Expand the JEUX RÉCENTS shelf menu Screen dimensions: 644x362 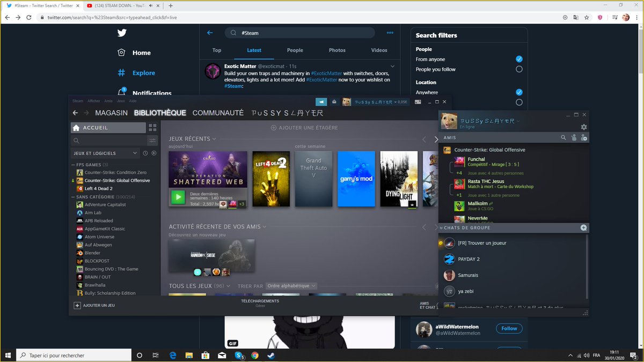pyautogui.click(x=214, y=139)
